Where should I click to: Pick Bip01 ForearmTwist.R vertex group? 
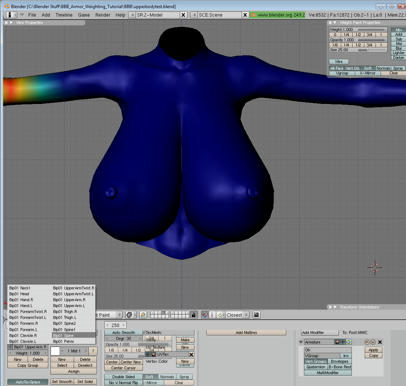pos(28,312)
